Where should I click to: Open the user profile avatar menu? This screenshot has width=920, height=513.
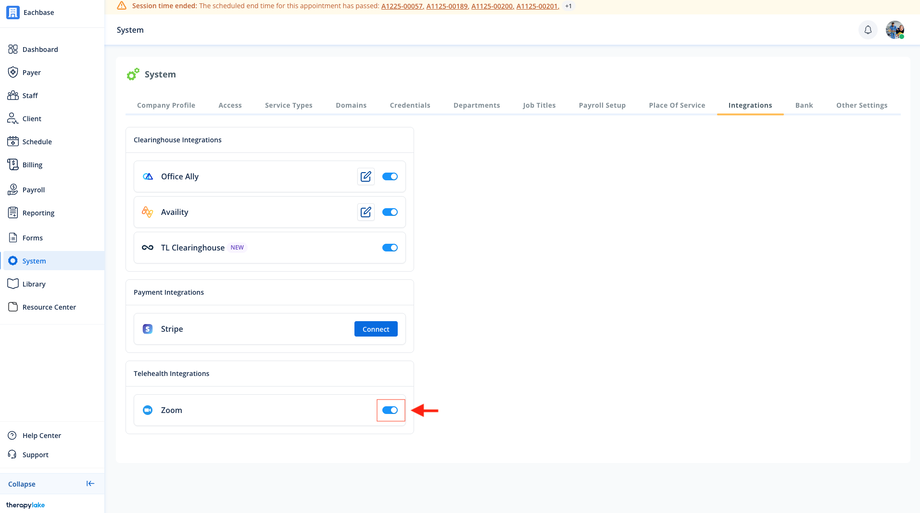pos(894,30)
